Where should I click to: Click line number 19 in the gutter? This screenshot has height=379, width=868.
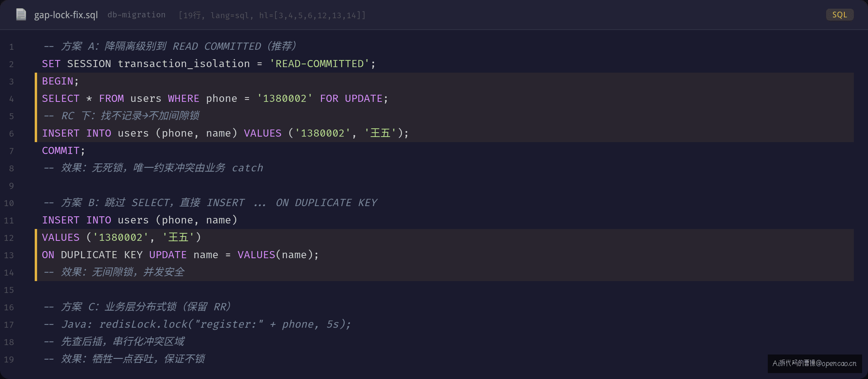coord(9,360)
